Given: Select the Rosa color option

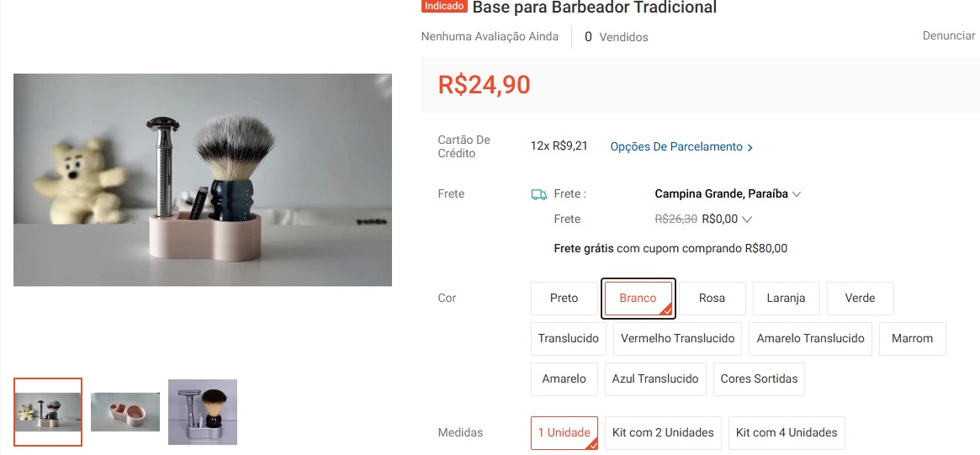Looking at the screenshot, I should click(712, 298).
